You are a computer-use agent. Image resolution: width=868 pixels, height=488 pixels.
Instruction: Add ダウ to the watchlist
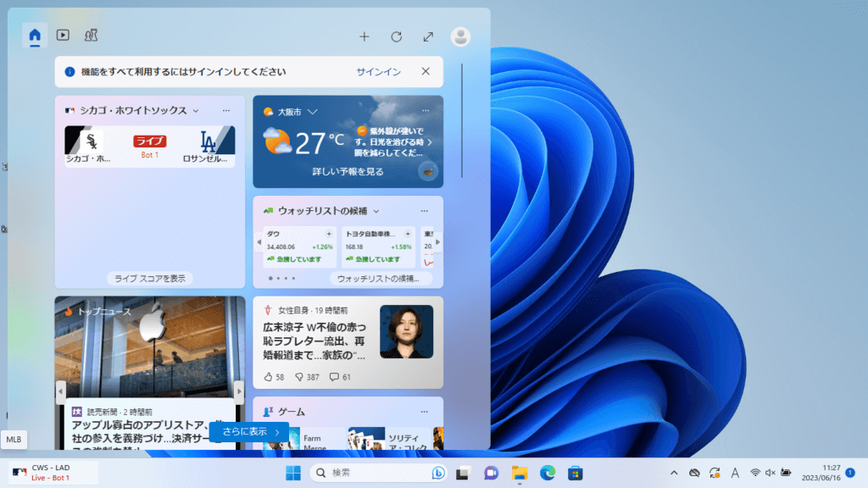click(329, 234)
